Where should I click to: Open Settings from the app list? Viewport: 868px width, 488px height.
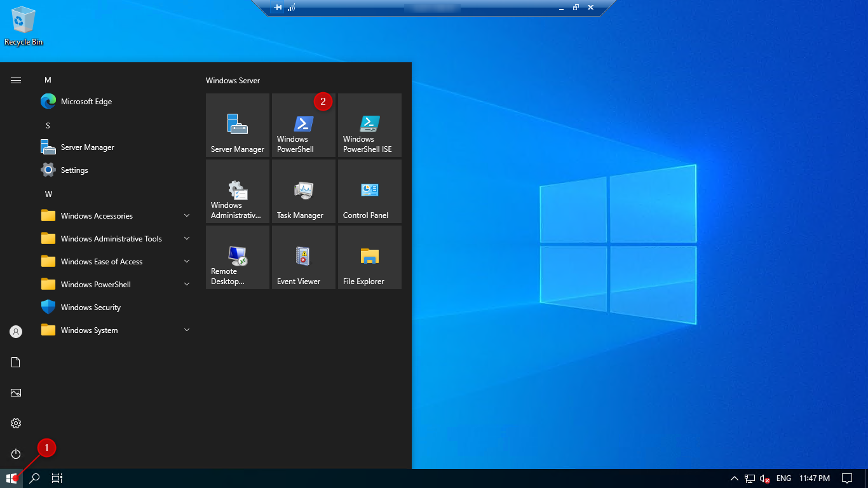pos(74,170)
